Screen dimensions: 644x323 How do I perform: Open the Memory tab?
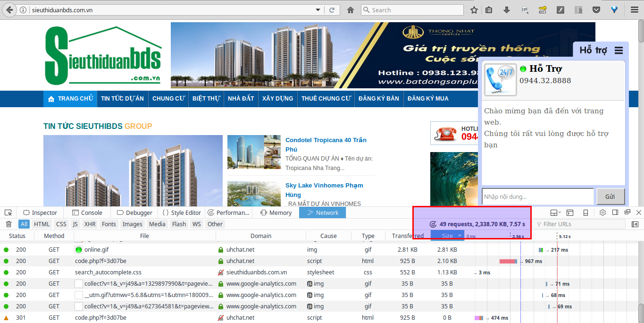click(x=276, y=212)
